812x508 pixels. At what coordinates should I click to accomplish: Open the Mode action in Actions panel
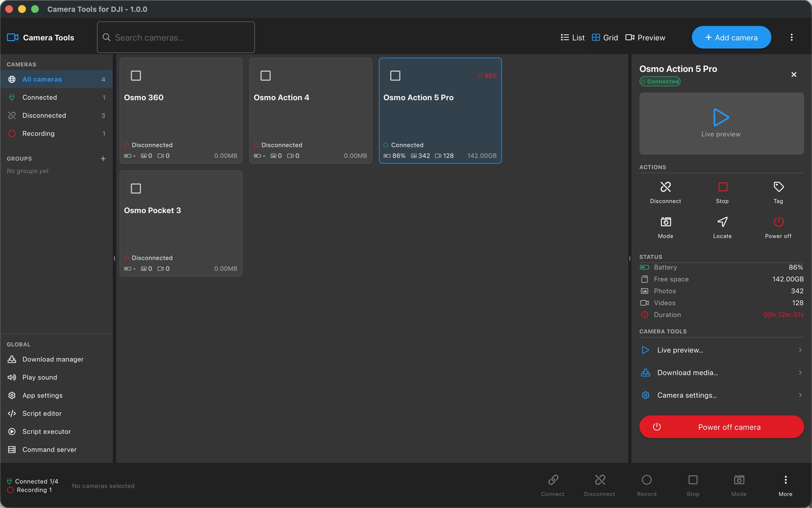[x=665, y=228]
